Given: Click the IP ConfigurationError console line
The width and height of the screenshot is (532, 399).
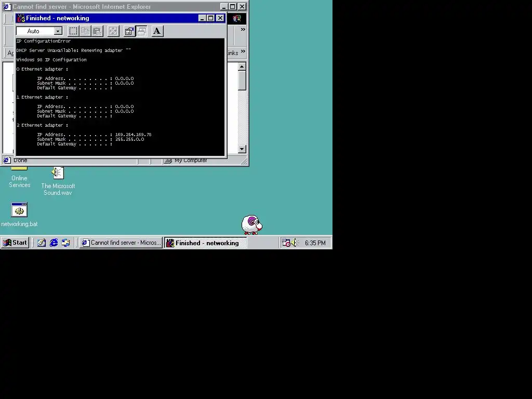Looking at the screenshot, I should pos(44,41).
